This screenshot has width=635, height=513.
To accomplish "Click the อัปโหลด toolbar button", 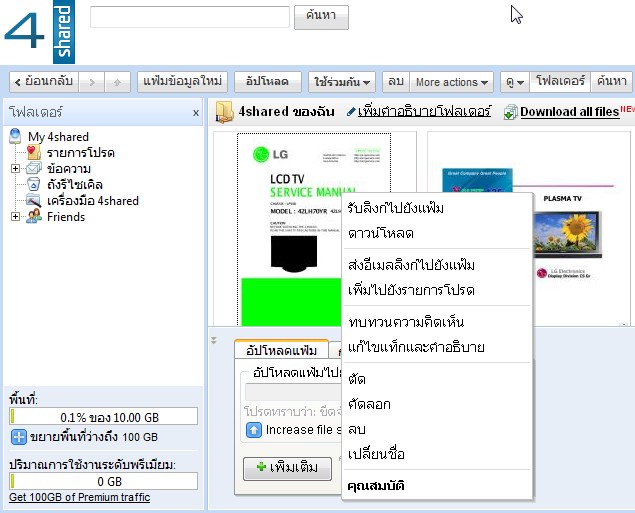I will (x=268, y=82).
